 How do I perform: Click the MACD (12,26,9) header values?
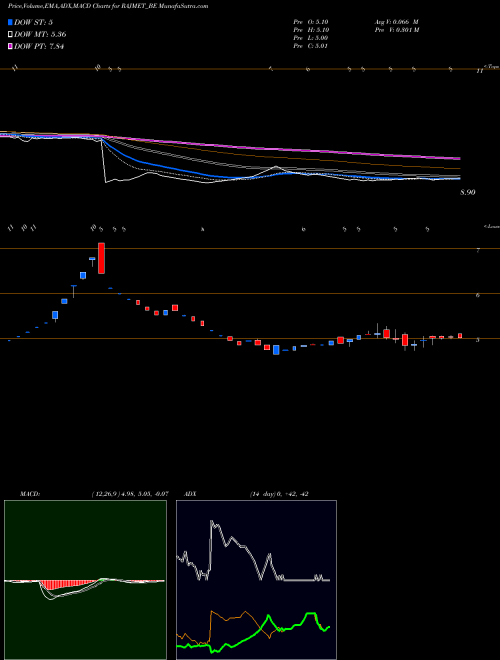pos(130,494)
